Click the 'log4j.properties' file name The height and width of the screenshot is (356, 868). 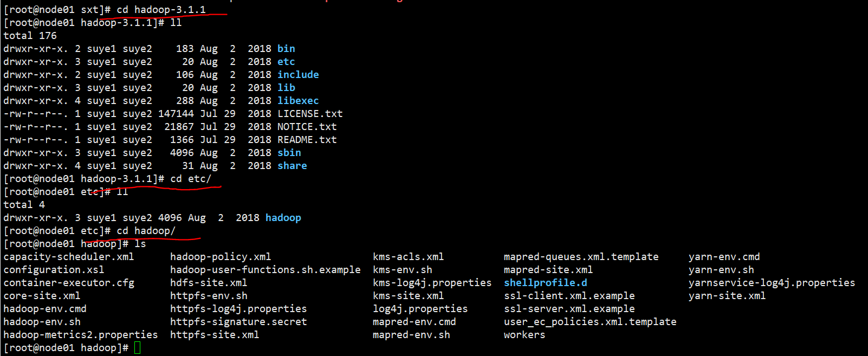(x=420, y=309)
